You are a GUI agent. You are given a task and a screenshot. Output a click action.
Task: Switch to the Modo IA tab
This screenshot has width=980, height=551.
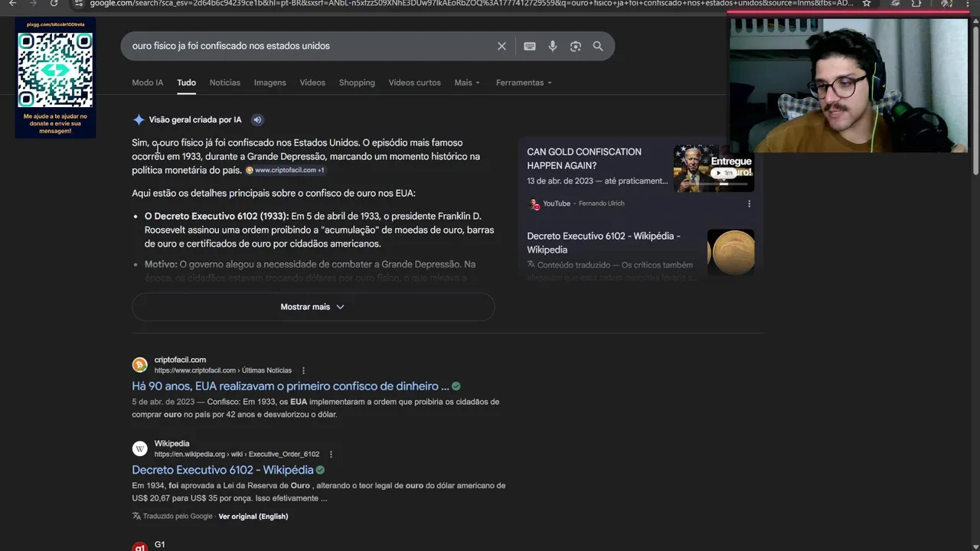coord(147,83)
